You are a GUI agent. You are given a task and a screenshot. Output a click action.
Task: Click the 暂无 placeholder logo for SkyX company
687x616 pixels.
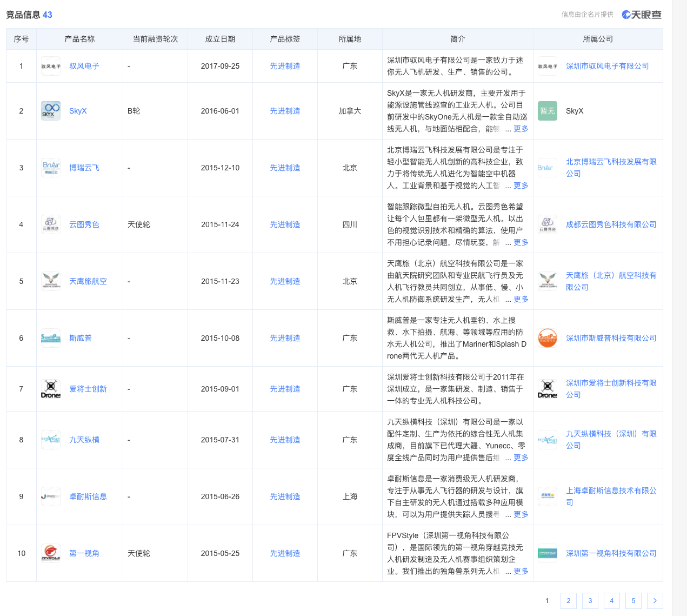point(548,111)
